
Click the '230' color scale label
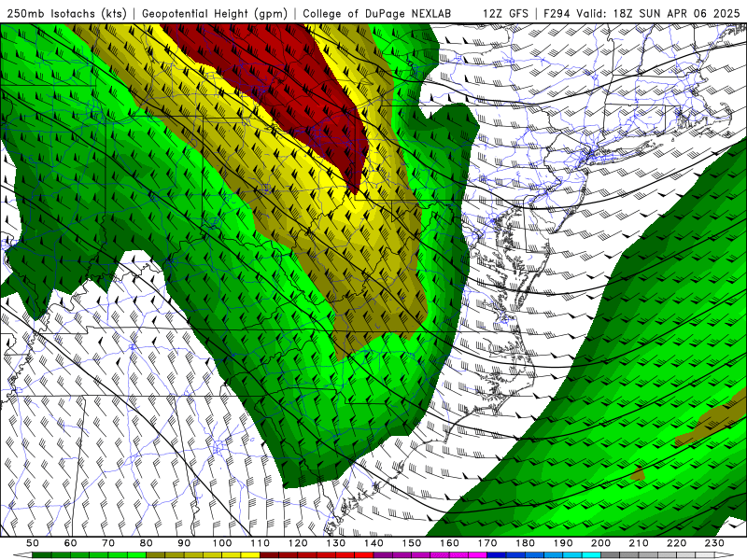[714, 543]
